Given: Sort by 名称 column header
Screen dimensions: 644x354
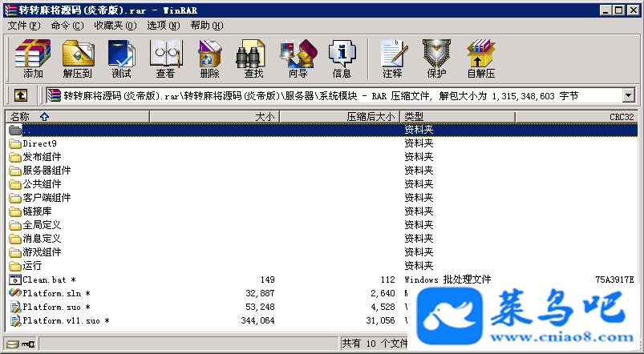Looking at the screenshot, I should [77, 117].
